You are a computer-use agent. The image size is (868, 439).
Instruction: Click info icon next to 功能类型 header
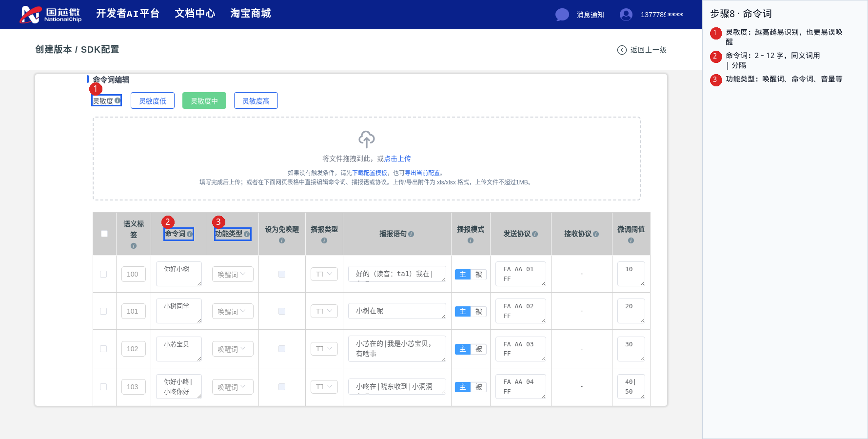point(247,234)
